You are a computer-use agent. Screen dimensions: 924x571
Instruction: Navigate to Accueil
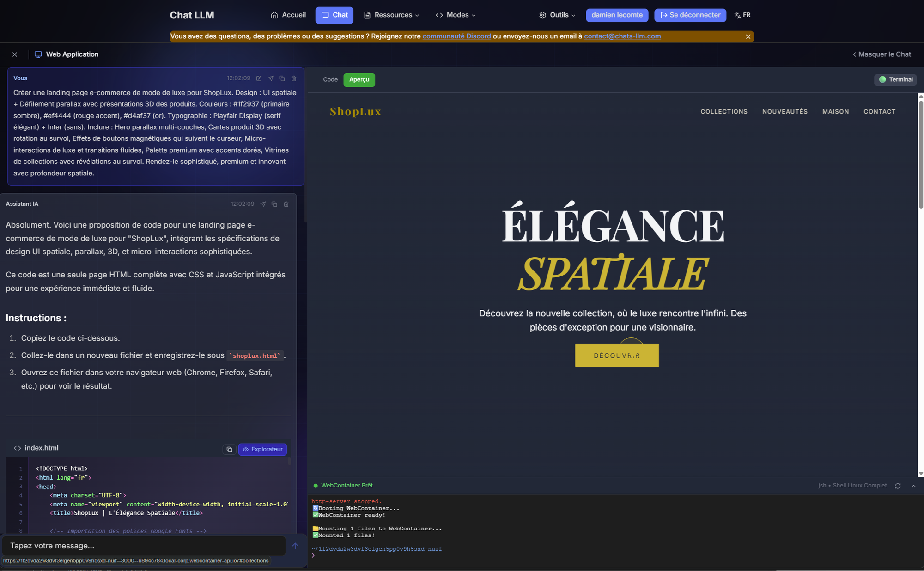[288, 15]
